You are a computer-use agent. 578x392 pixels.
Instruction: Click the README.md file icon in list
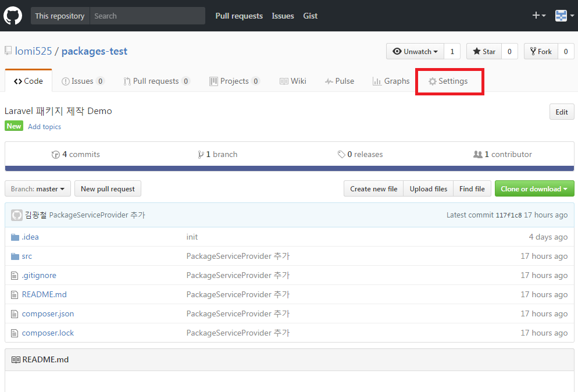(15, 295)
